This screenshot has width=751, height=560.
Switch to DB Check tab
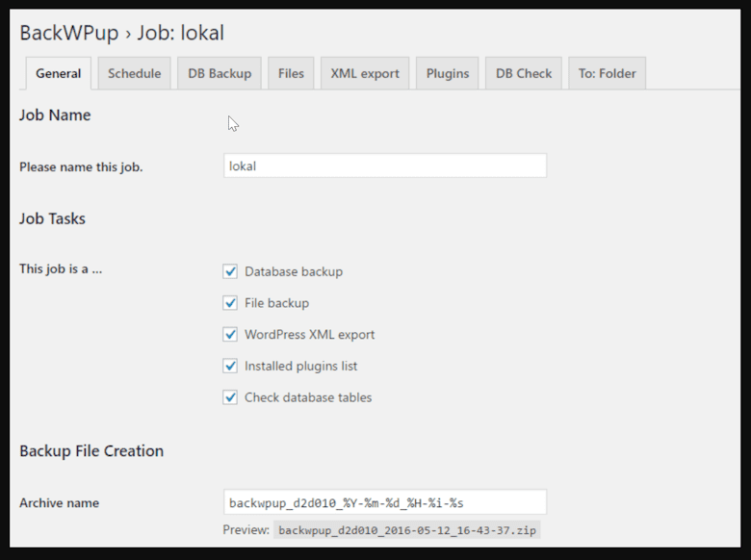point(524,73)
